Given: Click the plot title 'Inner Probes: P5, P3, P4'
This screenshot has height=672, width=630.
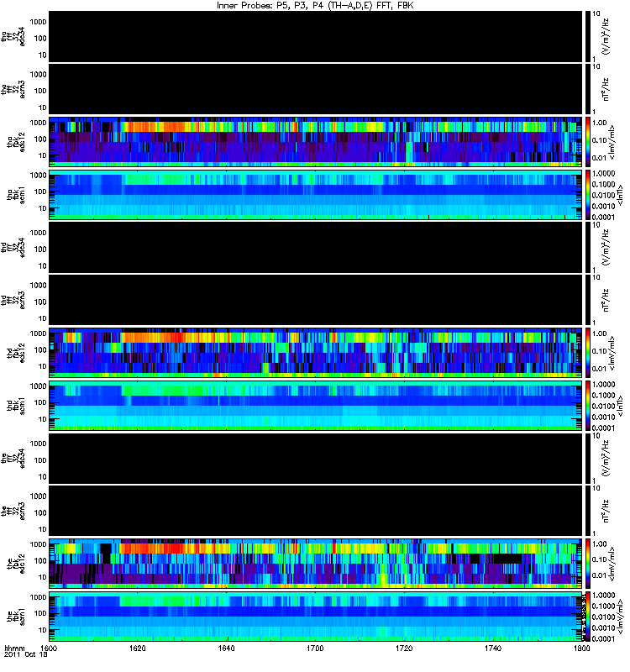Looking at the screenshot, I should pyautogui.click(x=315, y=6).
